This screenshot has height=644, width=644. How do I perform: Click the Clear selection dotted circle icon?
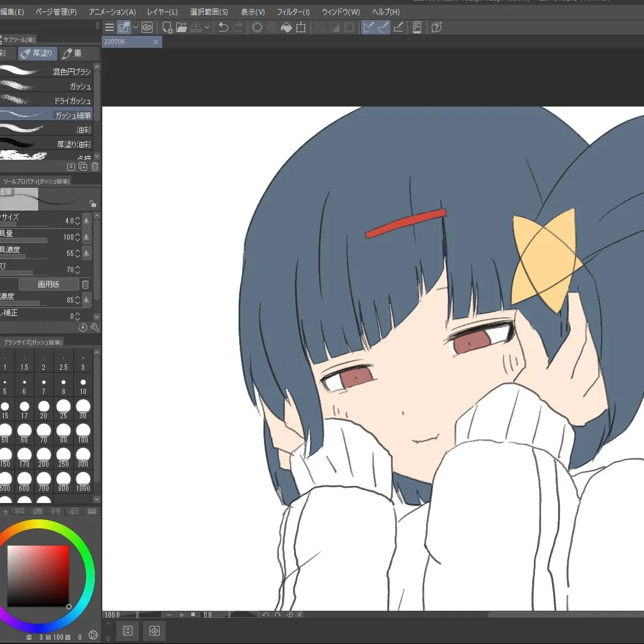(x=257, y=27)
